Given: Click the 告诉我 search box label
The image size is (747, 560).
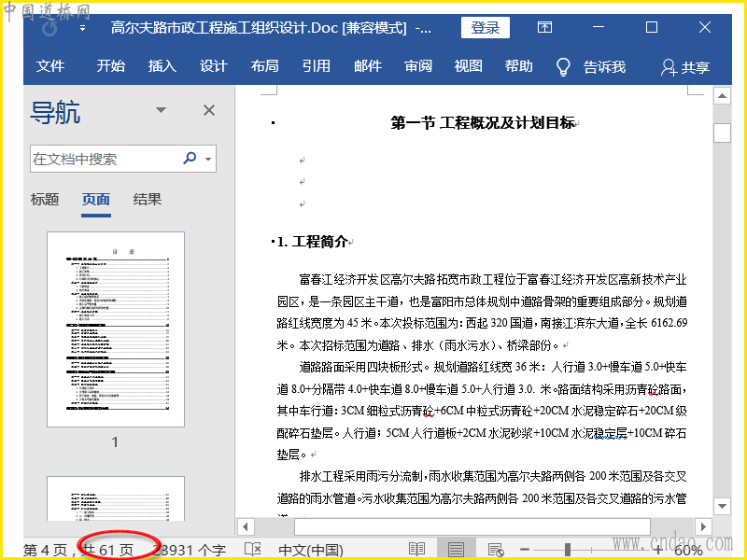Looking at the screenshot, I should (604, 67).
